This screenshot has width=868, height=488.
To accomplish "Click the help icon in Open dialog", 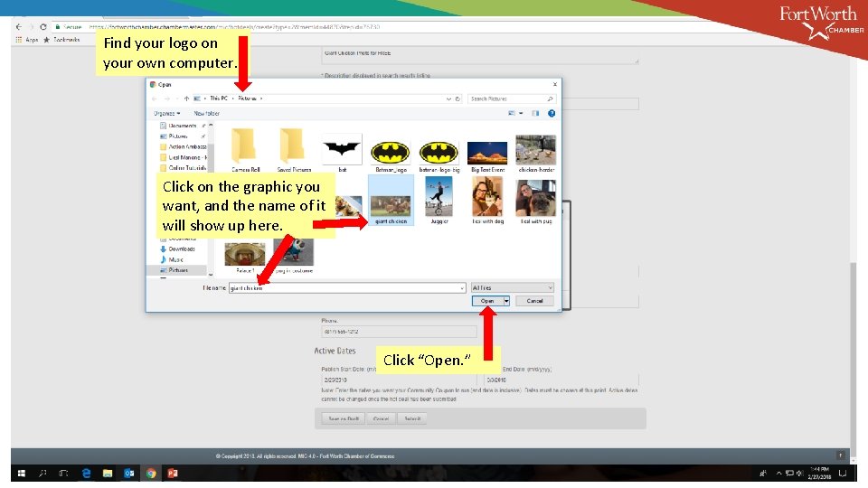I will tap(552, 113).
